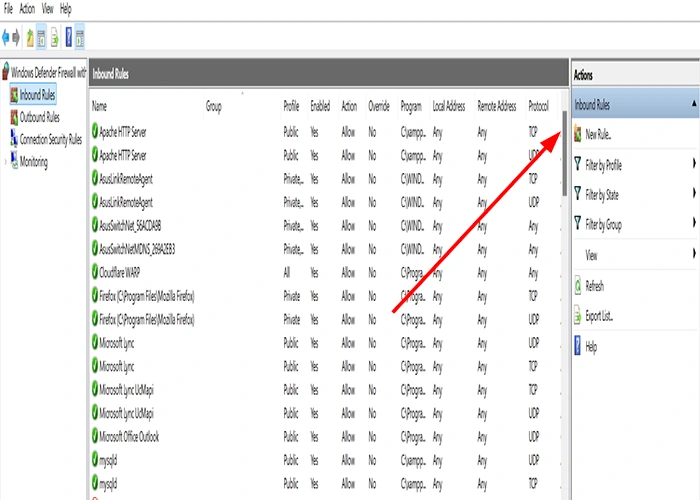Click the Connection Security Rules tree icon
The height and width of the screenshot is (500, 700).
(x=14, y=138)
